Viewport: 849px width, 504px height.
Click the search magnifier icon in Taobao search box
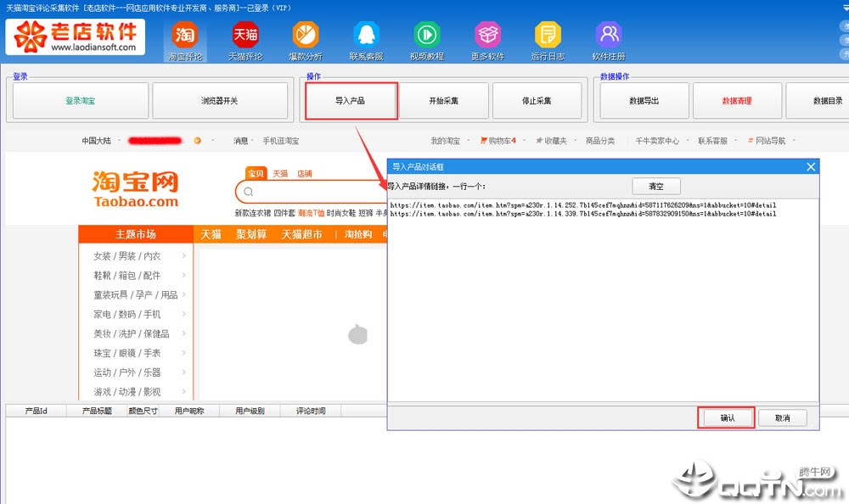249,192
